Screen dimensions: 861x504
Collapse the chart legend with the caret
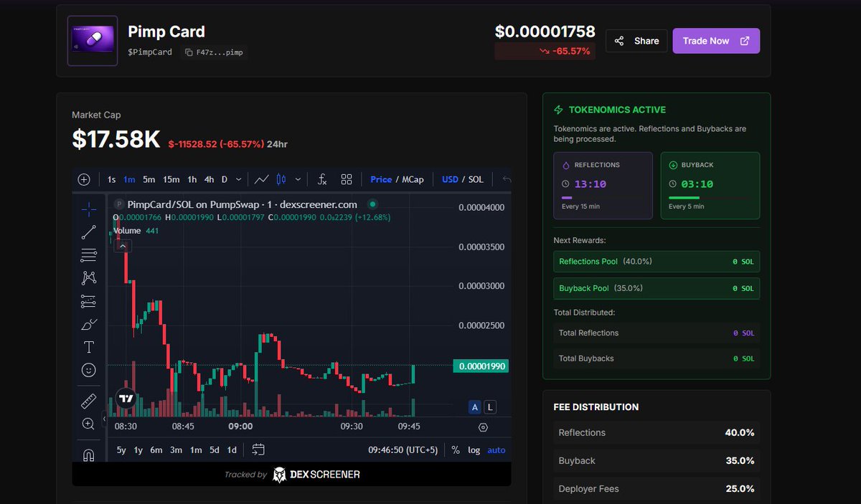[x=123, y=245]
